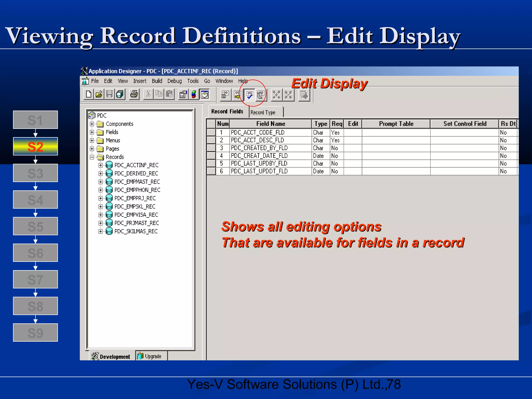Open the File menu
The width and height of the screenshot is (532, 399).
(x=95, y=81)
